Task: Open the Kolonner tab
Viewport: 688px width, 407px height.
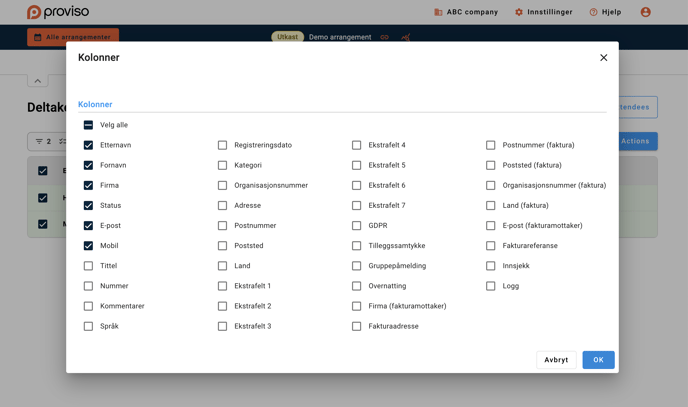Action: point(95,104)
